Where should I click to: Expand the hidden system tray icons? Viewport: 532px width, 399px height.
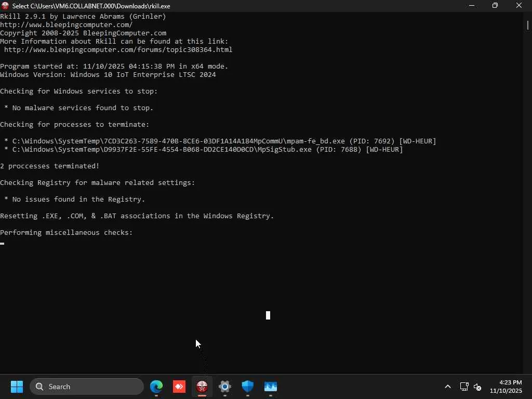pos(448,387)
